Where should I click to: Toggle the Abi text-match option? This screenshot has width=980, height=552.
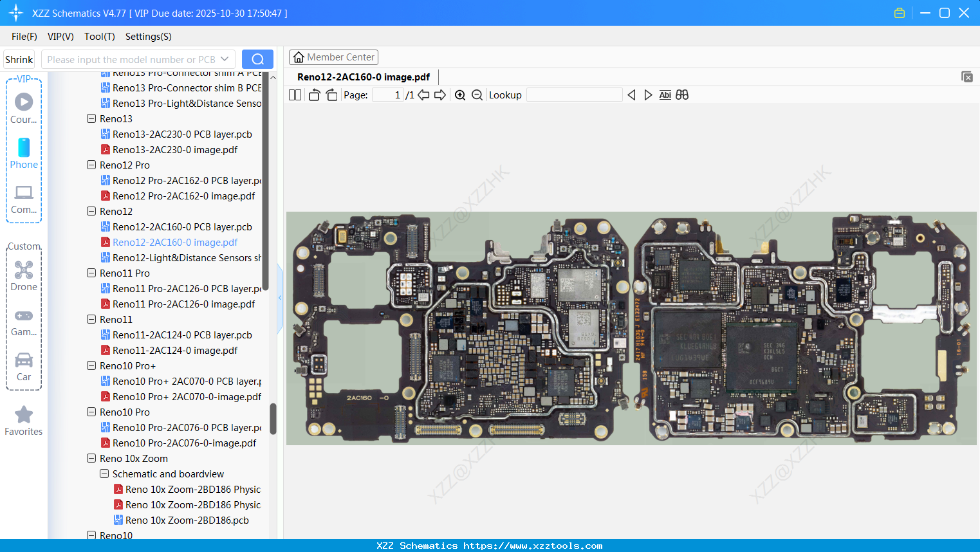coord(665,95)
